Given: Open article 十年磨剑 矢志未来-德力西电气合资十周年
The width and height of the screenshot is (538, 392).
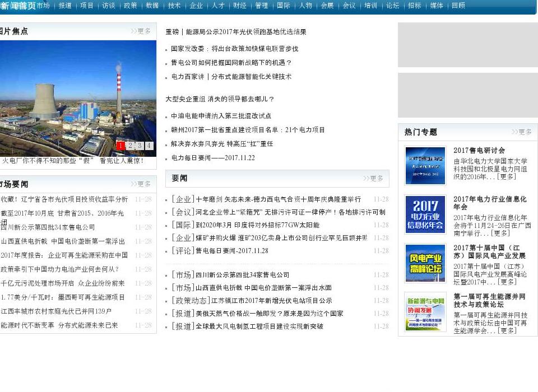Looking at the screenshot, I should pyautogui.click(x=279, y=199).
